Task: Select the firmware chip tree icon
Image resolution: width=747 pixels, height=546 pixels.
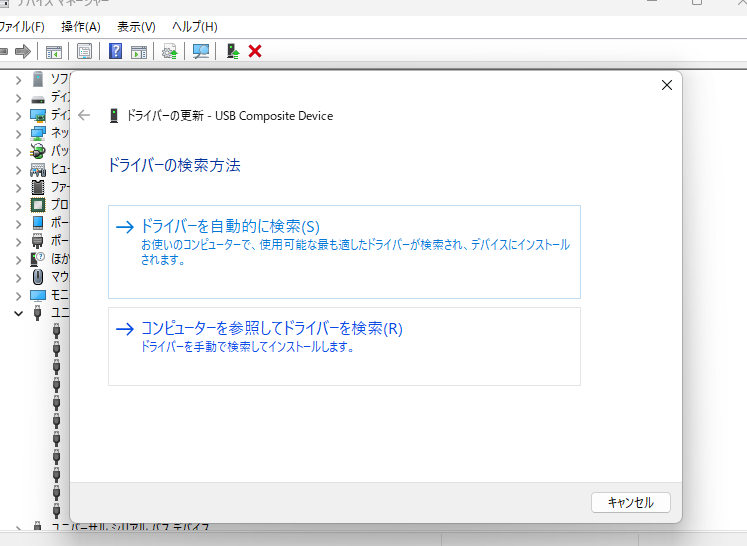Action: point(38,187)
